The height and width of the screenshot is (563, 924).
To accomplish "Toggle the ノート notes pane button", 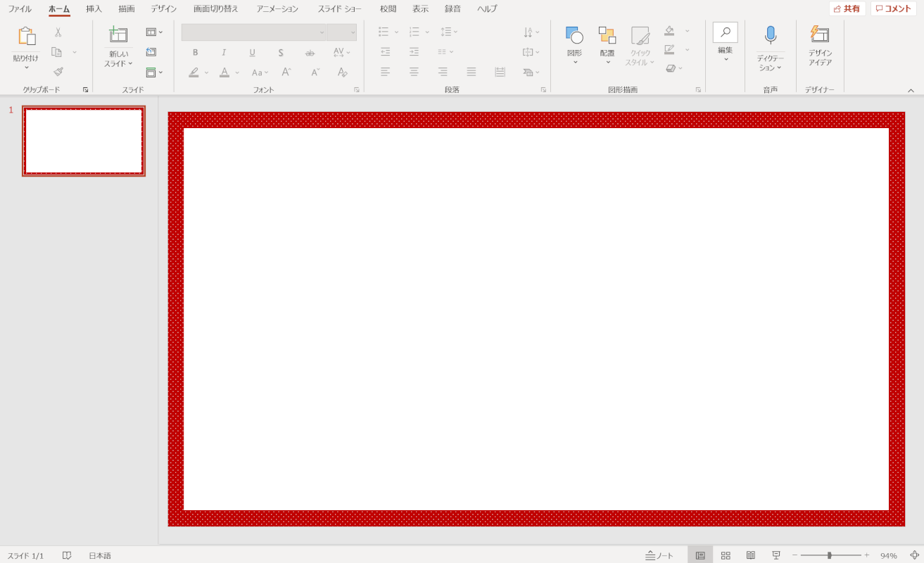I will [x=659, y=555].
